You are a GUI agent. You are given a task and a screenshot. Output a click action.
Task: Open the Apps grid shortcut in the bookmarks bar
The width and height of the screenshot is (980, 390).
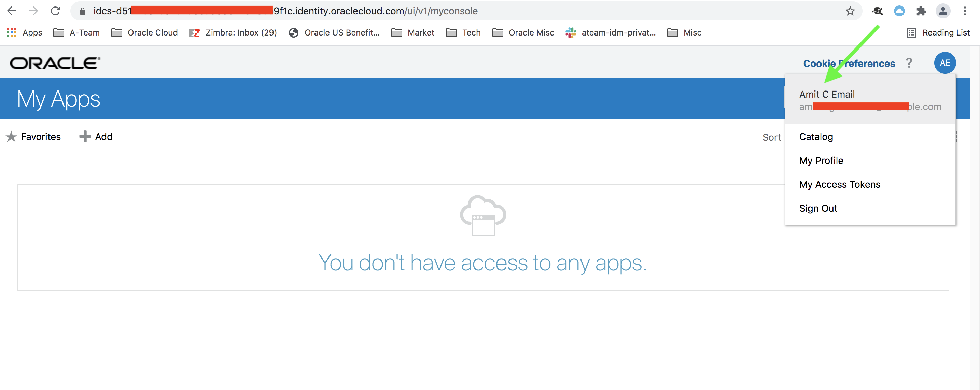[x=25, y=33]
